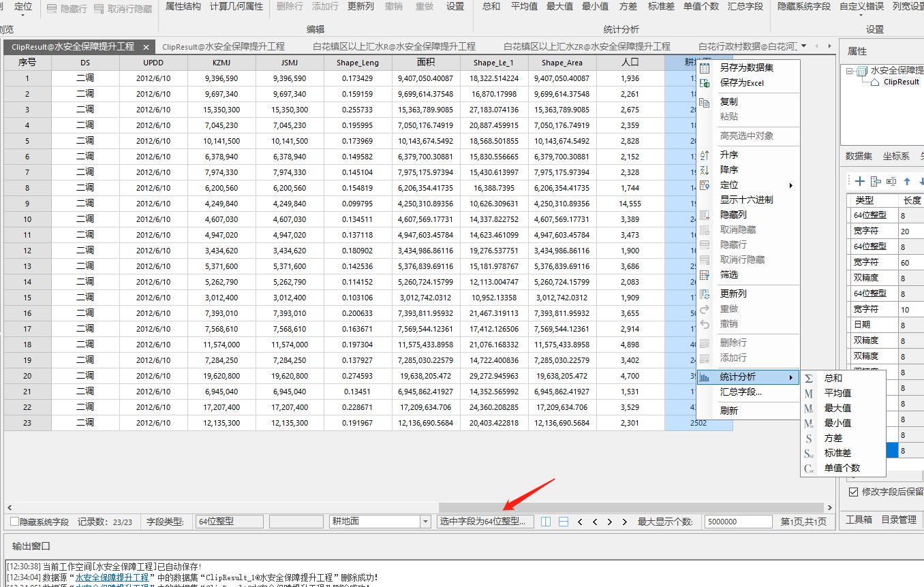The height and width of the screenshot is (587, 924).
Task: Switch to 白花镇区以上汇水ZR tab
Action: [587, 46]
